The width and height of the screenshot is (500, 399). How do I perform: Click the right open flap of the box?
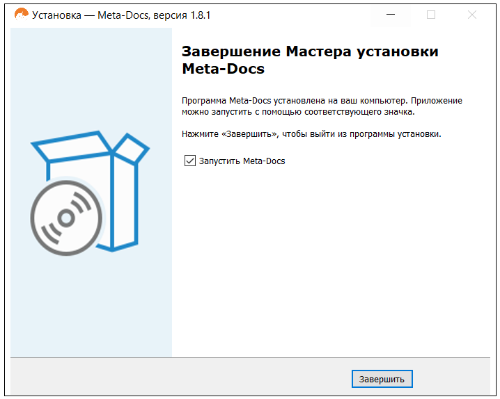click(131, 148)
